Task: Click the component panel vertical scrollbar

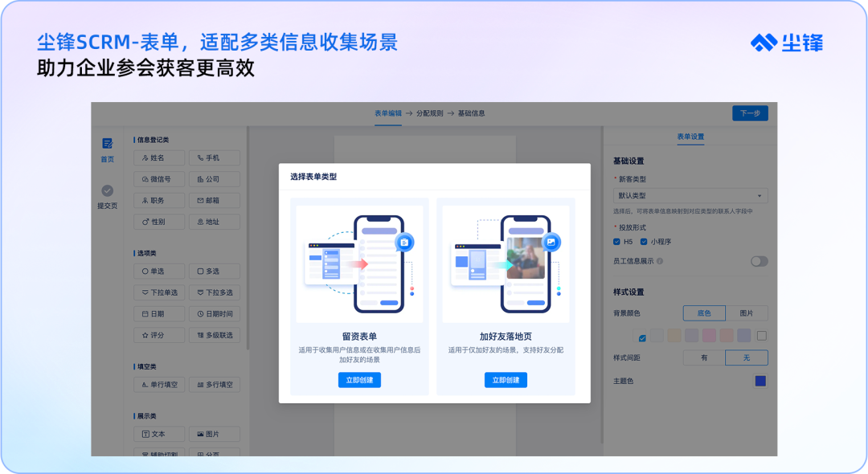Action: click(248, 238)
